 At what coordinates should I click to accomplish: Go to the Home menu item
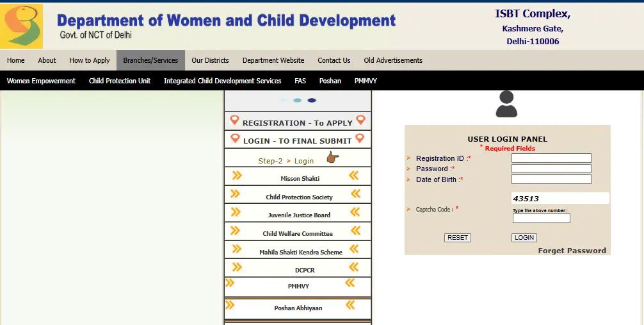pyautogui.click(x=15, y=60)
